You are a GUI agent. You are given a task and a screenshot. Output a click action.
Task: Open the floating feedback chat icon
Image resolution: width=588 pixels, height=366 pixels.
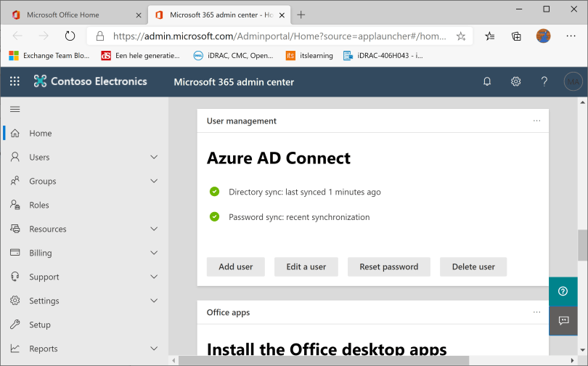tap(563, 320)
